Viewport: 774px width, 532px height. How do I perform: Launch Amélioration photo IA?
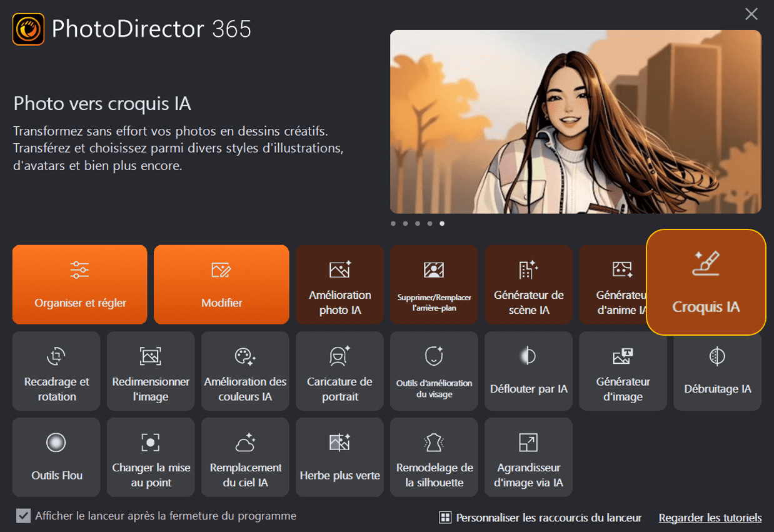(x=339, y=284)
